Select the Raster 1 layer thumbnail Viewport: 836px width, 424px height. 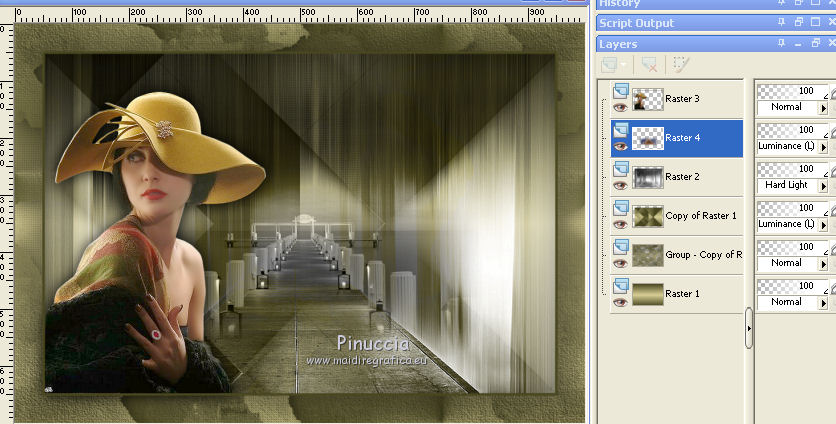[x=648, y=294]
